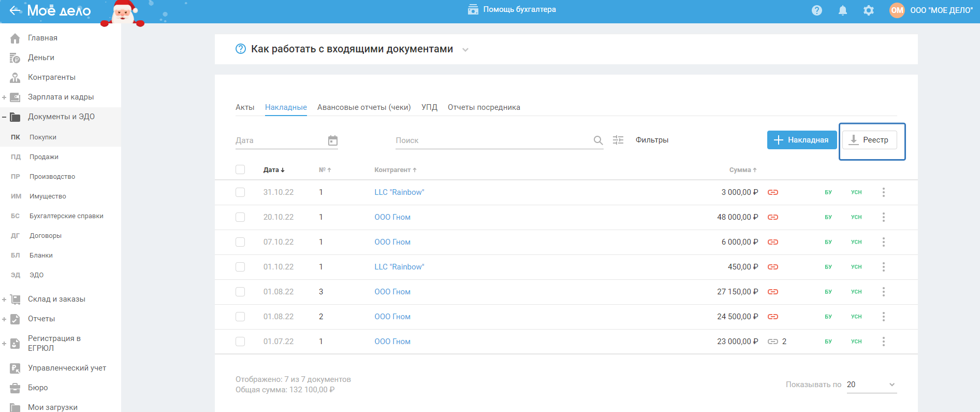Open the notifications bell
This screenshot has height=412, width=980.
pos(843,10)
